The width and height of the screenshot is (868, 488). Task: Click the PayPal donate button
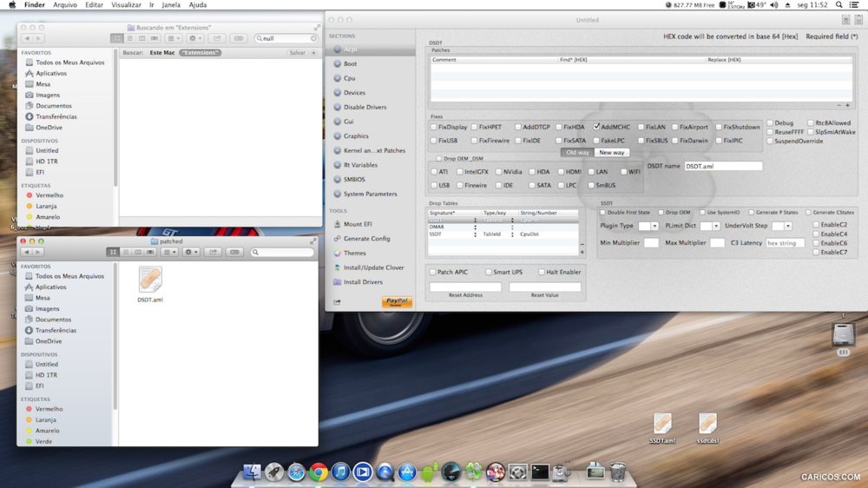[397, 302]
